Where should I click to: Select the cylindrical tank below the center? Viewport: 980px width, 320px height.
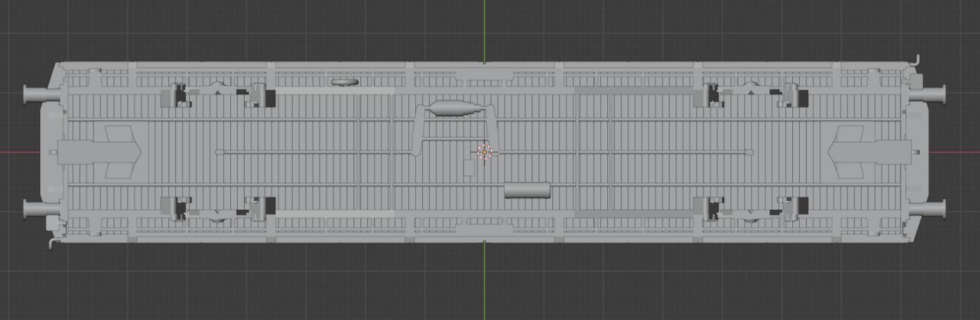point(527,190)
